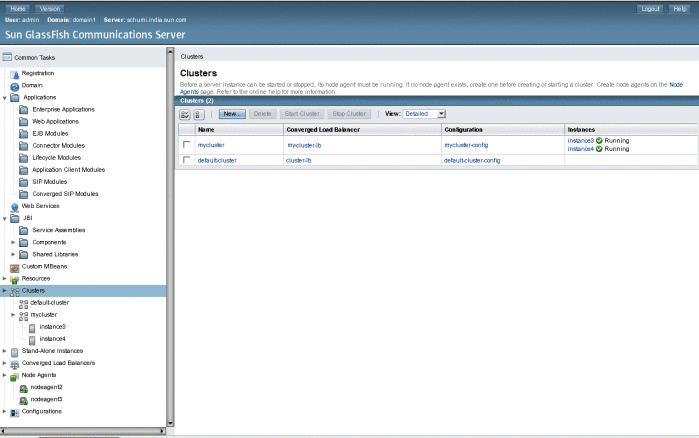699x438 pixels.
Task: Click the Node Agents icon
Action: [x=15, y=377]
